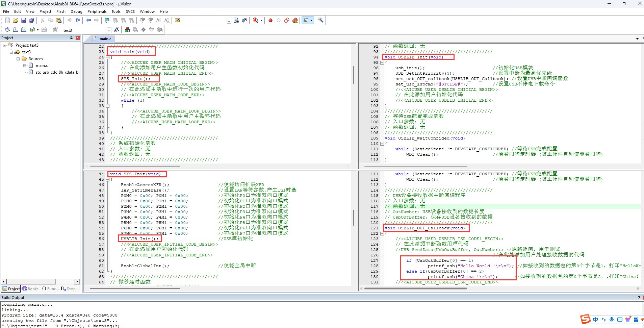The image size is (644, 328).
Task: Open the Configuration wrench icon
Action: tap(321, 20)
